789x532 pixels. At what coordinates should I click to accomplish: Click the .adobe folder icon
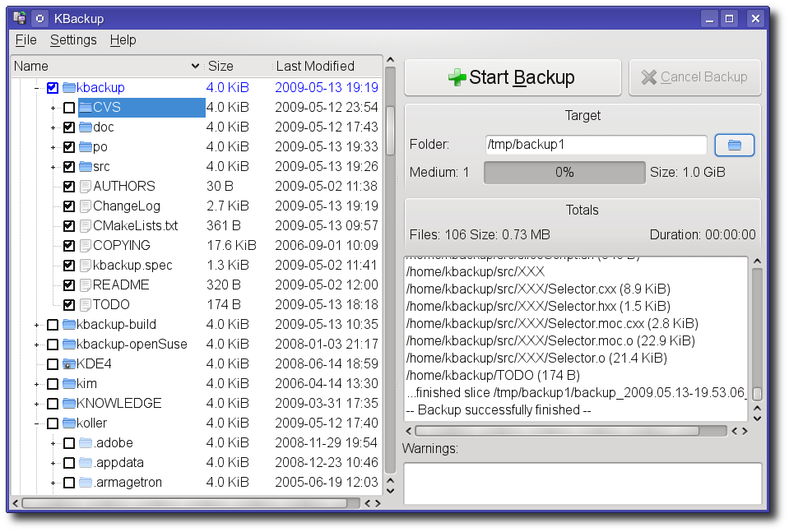pos(86,443)
